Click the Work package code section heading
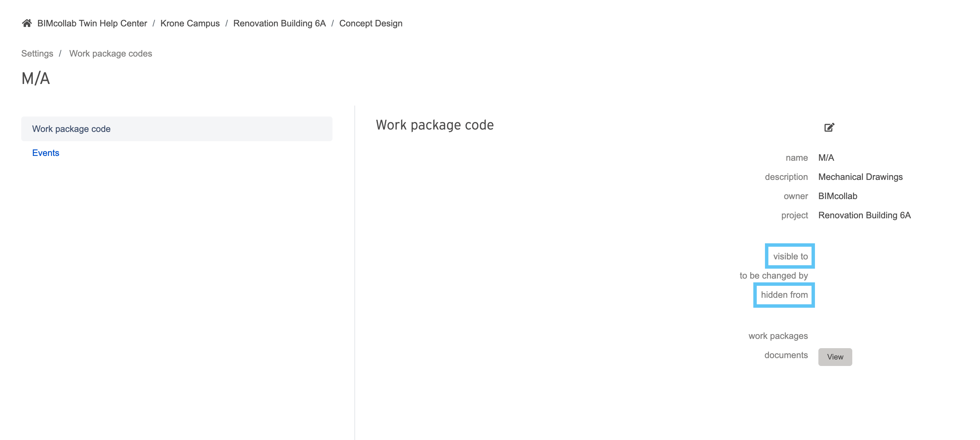The height and width of the screenshot is (440, 980). [x=435, y=125]
